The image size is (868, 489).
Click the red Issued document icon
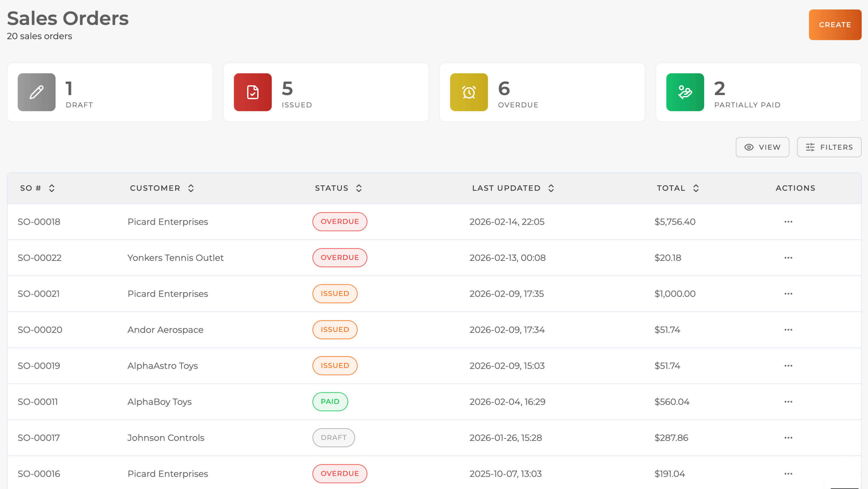(x=252, y=92)
